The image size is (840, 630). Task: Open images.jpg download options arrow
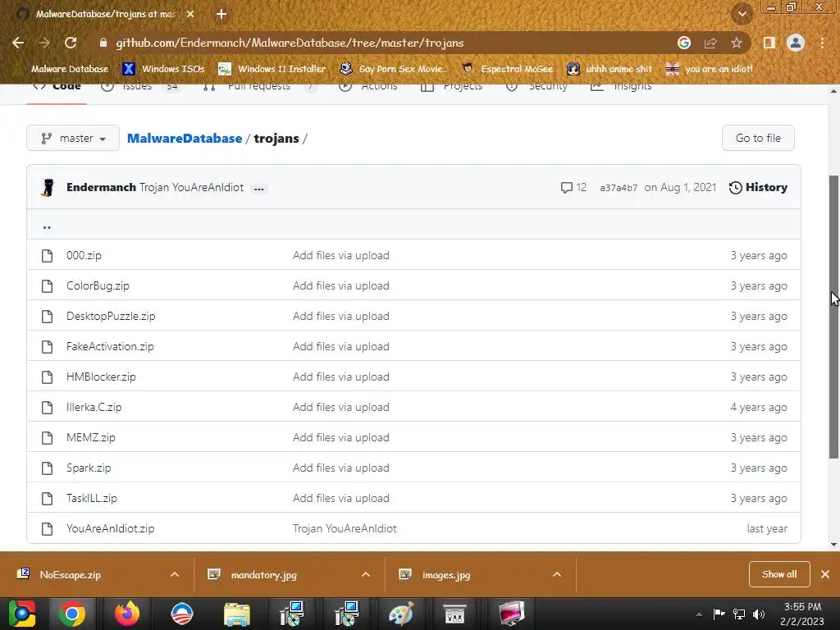(x=557, y=575)
